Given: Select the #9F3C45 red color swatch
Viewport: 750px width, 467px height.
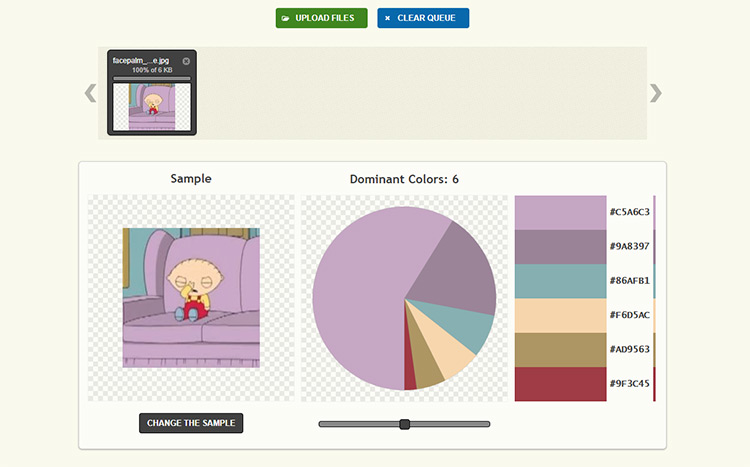Looking at the screenshot, I should pos(560,384).
